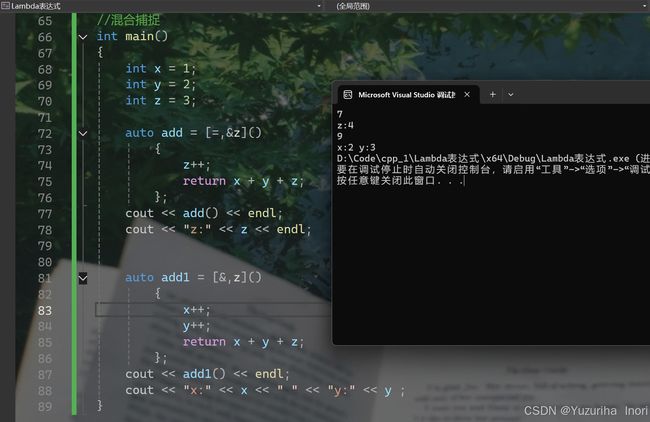This screenshot has width=650, height=422.
Task: Click the capture list '[=,&z]()' text
Action: [233, 133]
